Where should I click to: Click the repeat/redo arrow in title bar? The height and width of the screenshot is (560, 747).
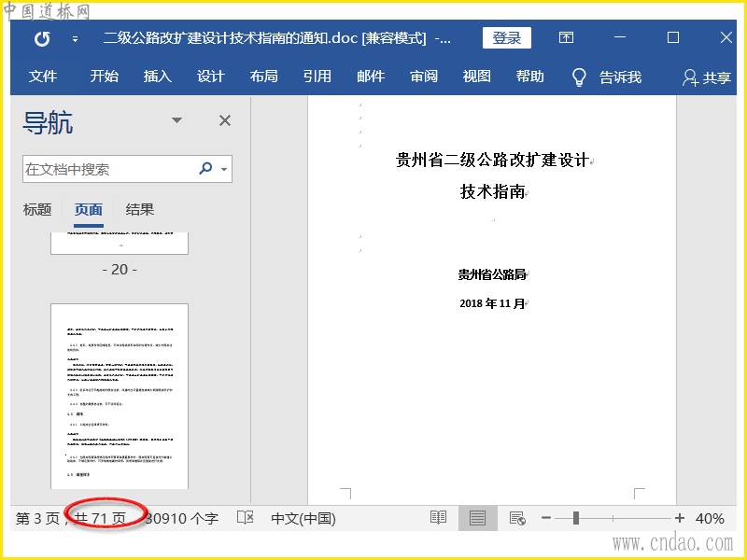click(x=42, y=38)
